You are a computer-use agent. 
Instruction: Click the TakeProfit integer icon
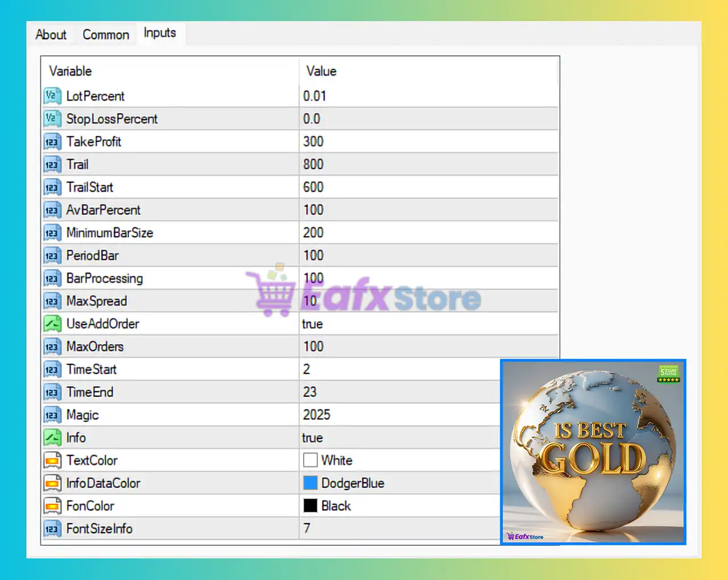(52, 142)
